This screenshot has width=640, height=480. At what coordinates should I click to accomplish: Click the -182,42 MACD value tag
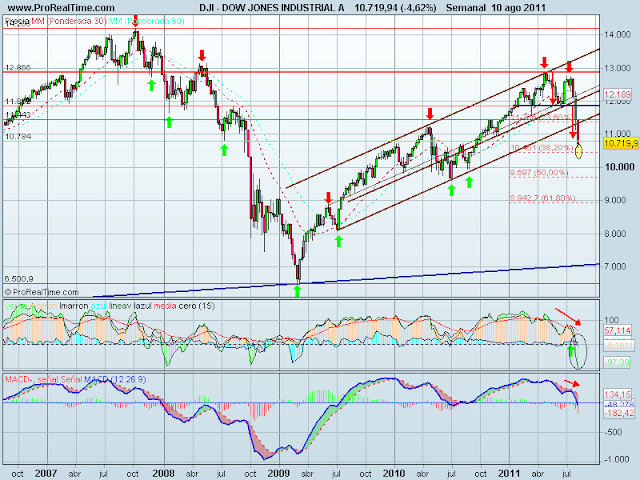619,413
